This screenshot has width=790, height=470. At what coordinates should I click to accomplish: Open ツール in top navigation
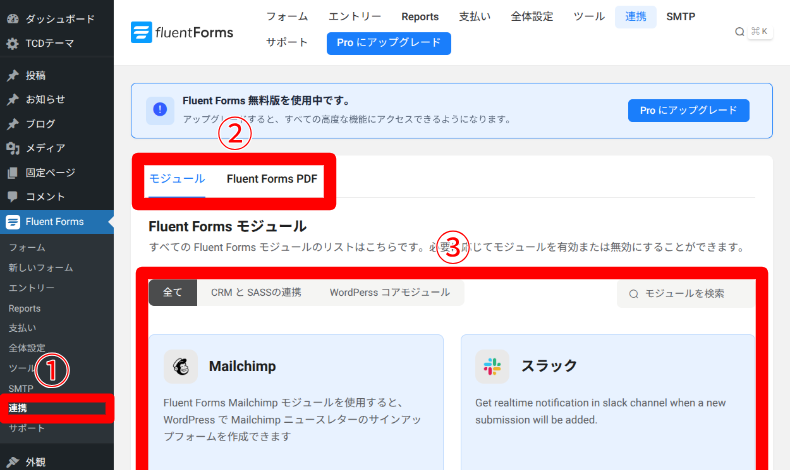click(588, 17)
